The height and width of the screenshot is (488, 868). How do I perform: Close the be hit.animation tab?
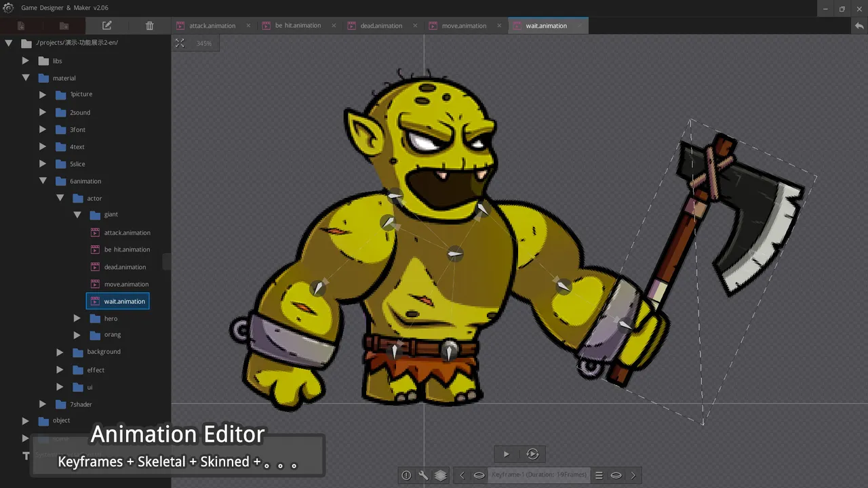tap(333, 26)
